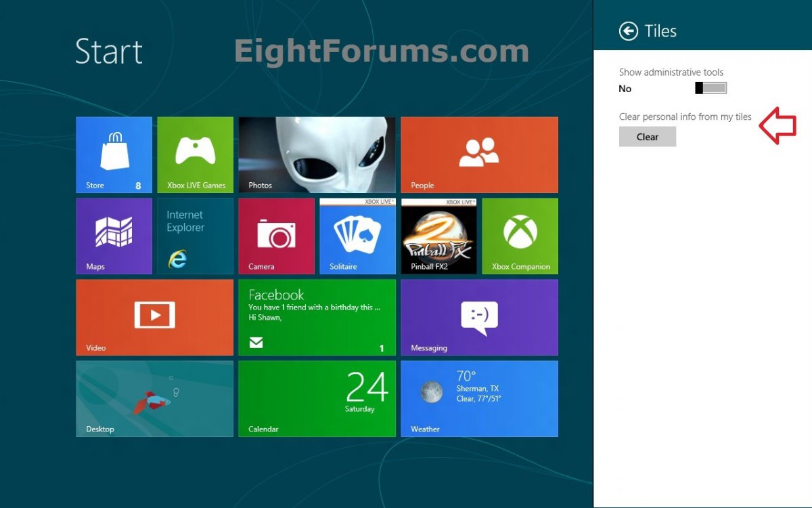Open the Calendar tile
The image size is (812, 508).
tap(317, 399)
